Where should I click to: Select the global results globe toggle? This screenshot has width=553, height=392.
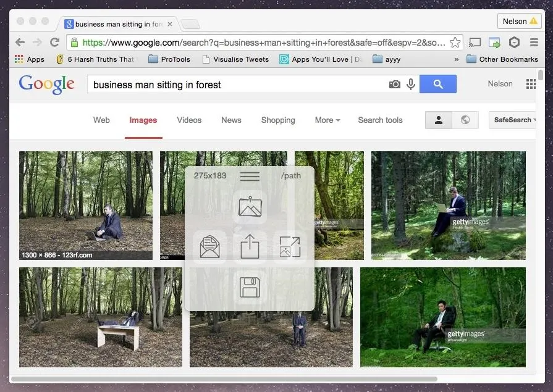[x=465, y=120]
